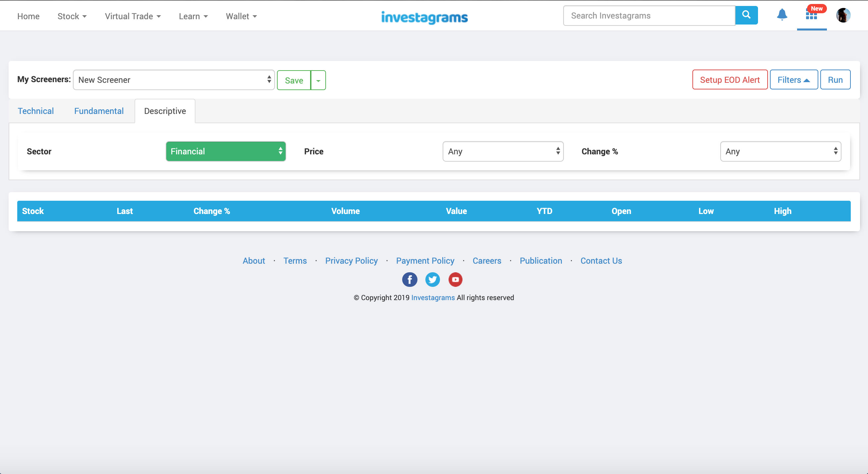This screenshot has width=868, height=474.
Task: Open the Contact Us link
Action: (601, 261)
